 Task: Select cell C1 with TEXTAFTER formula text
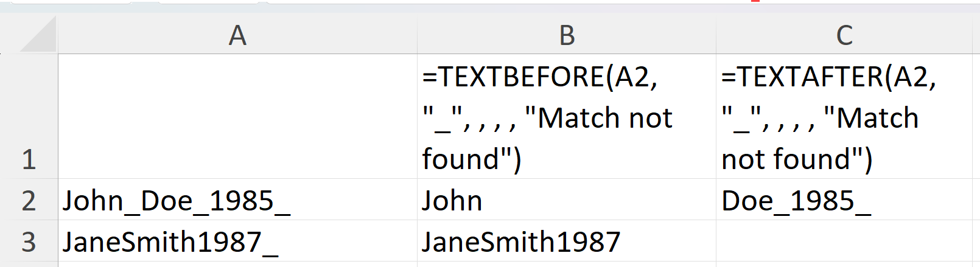pyautogui.click(x=844, y=117)
